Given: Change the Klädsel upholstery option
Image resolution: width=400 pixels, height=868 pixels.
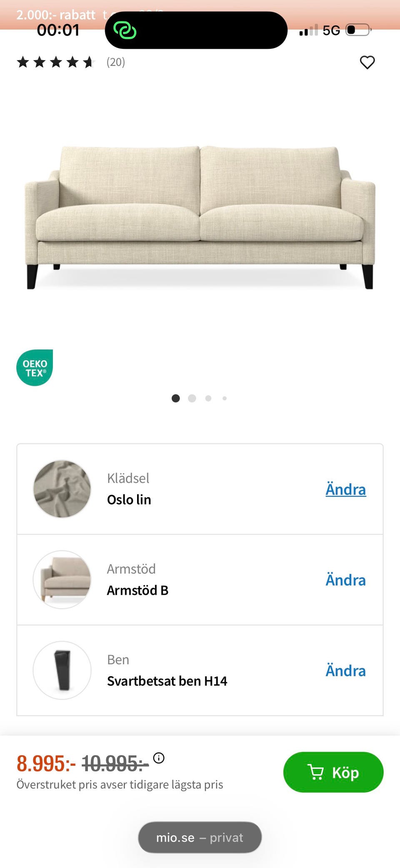Looking at the screenshot, I should (x=345, y=489).
